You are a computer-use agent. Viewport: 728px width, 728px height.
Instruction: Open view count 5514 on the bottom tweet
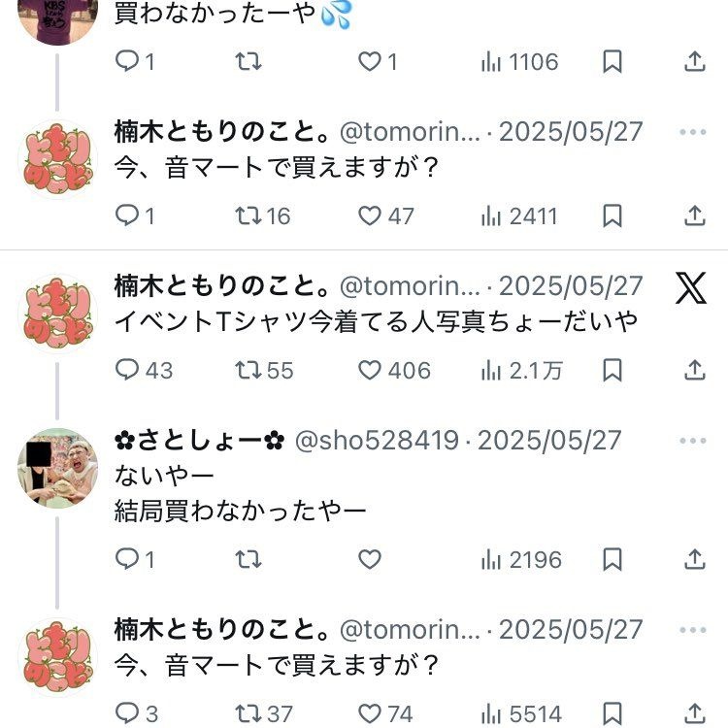click(521, 713)
